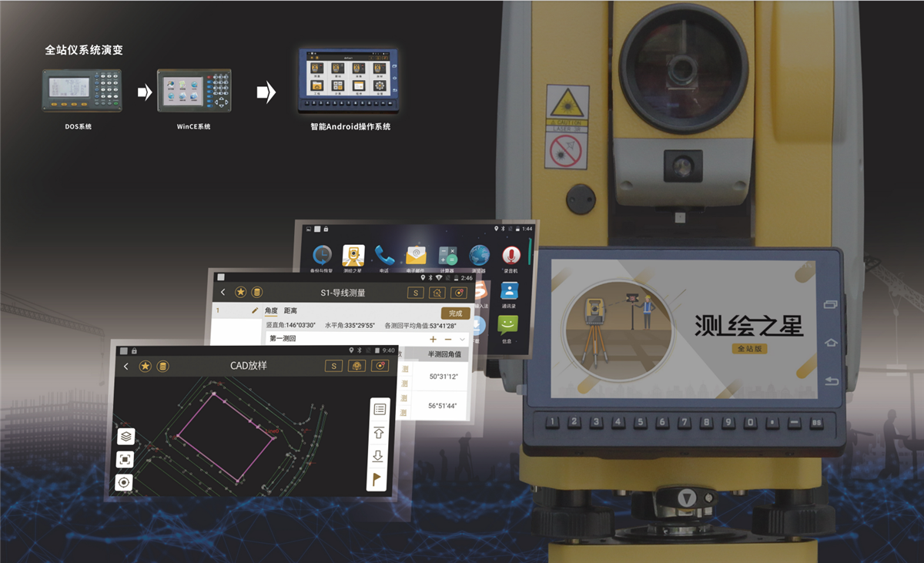This screenshot has height=563, width=924.
Task: Tap the house search icon in S1-导线测量
Action: pos(437,293)
